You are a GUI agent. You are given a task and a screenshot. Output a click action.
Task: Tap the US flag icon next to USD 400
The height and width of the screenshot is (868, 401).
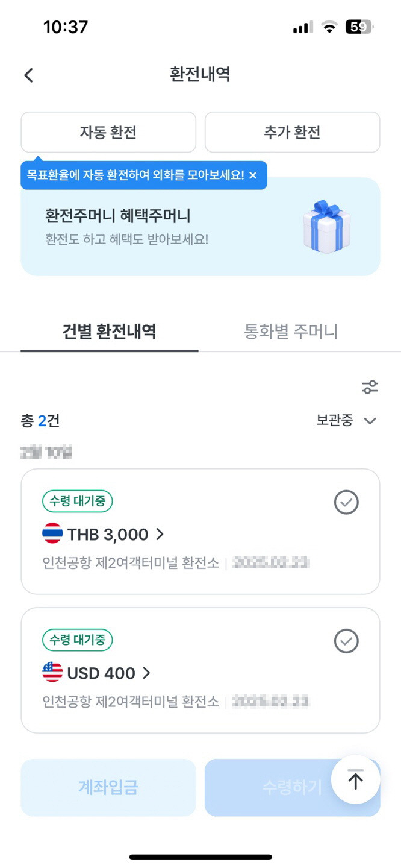coord(52,673)
